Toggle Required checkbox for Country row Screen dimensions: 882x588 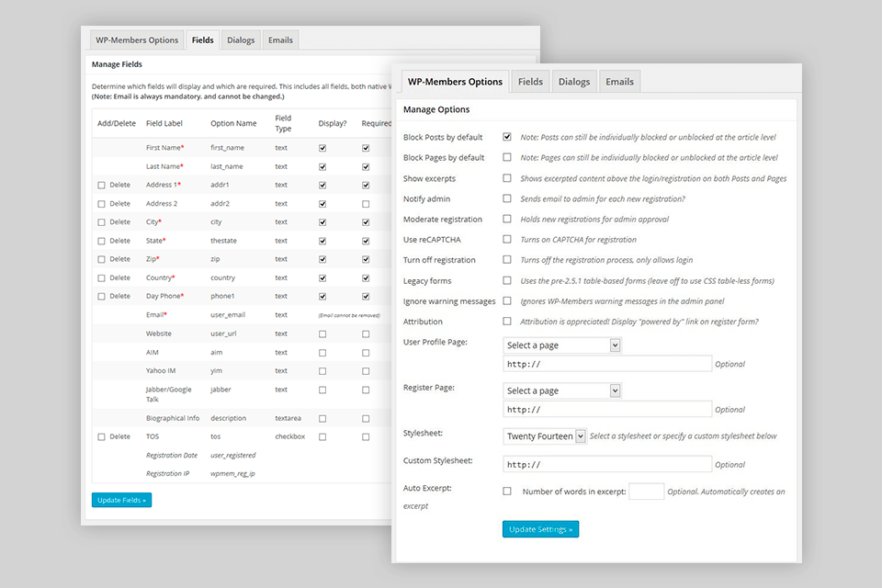[x=366, y=278]
